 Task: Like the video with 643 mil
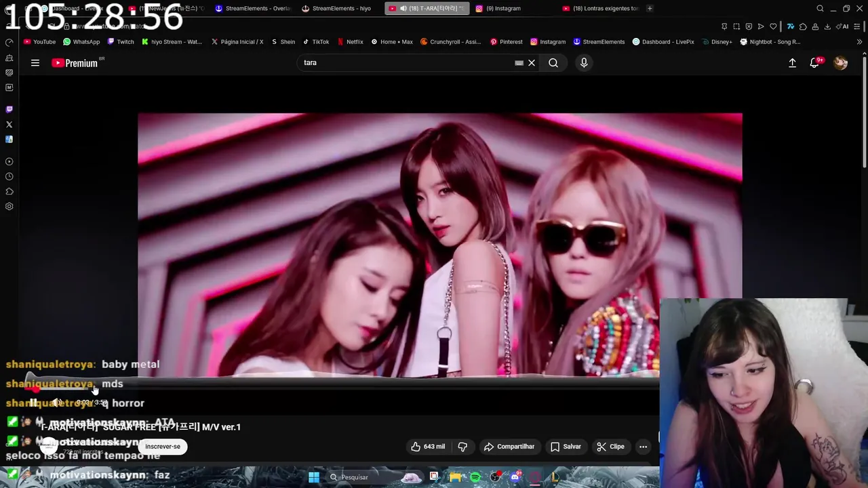coord(428,447)
